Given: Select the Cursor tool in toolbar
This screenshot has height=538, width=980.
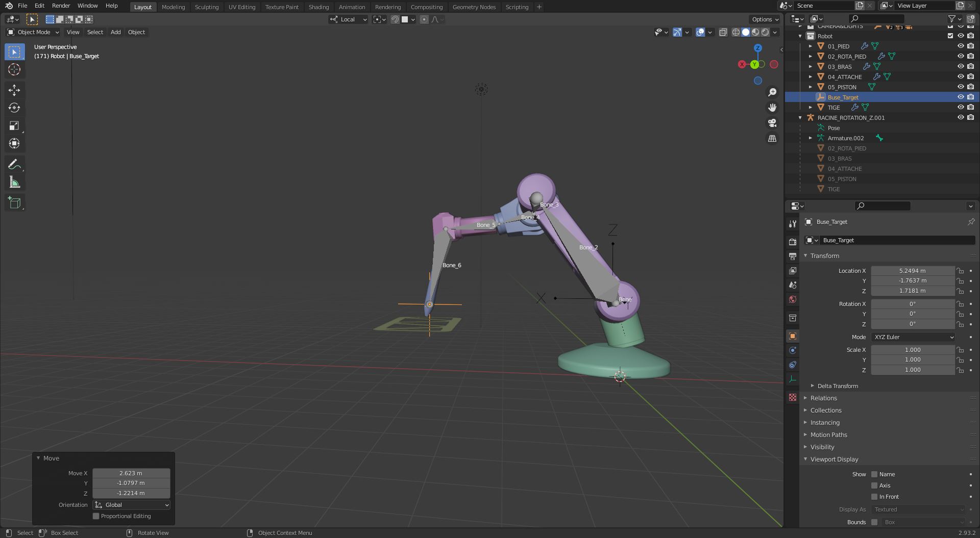Looking at the screenshot, I should (x=14, y=69).
